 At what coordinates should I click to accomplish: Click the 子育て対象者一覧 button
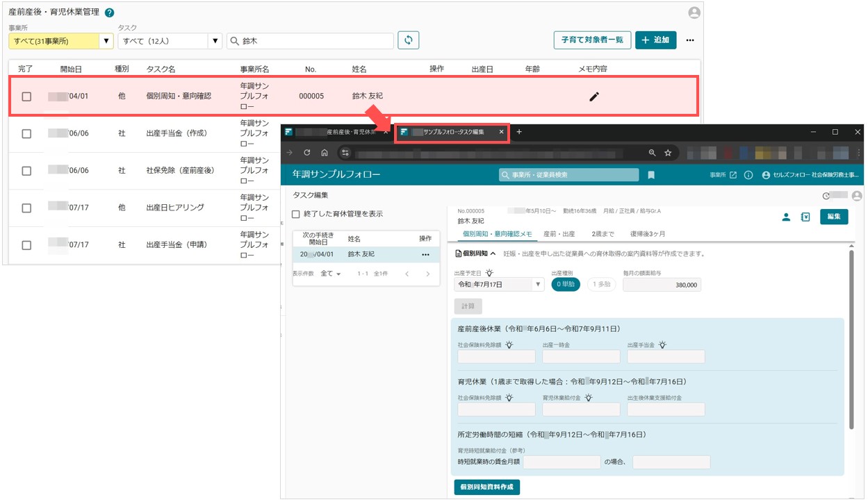pos(592,40)
